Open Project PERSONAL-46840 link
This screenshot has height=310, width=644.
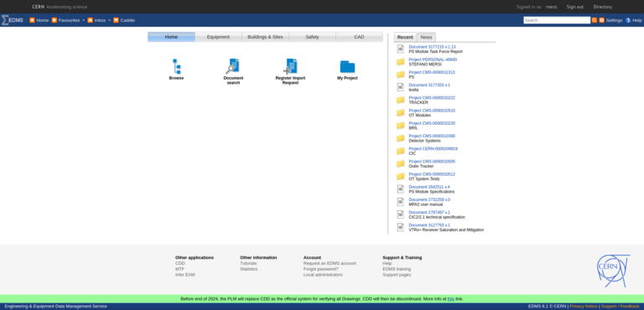(x=433, y=59)
